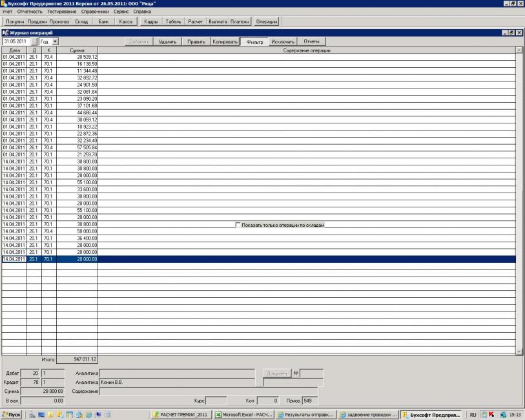Open the Сервис menu
Image resolution: width=525 pixels, height=420 pixels.
tap(121, 12)
